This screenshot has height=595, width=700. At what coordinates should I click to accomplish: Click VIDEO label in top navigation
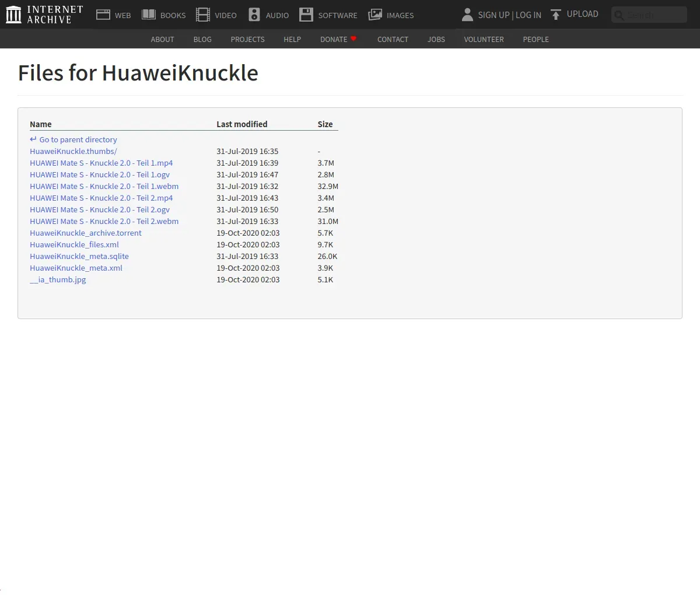(x=226, y=15)
